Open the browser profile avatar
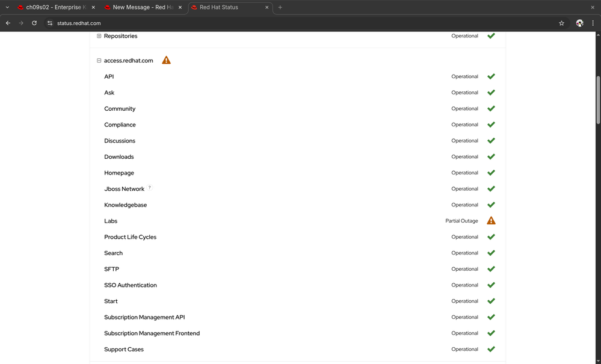601x364 pixels. pos(579,23)
